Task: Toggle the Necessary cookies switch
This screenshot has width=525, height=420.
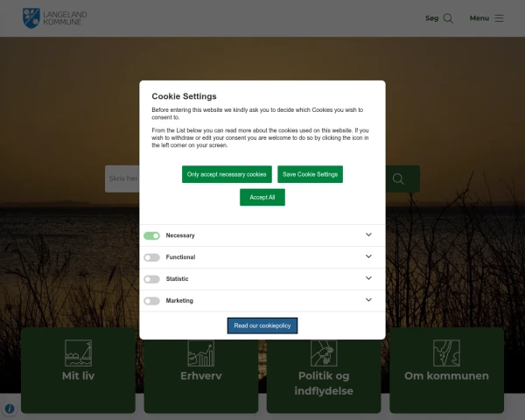Action: coord(152,235)
